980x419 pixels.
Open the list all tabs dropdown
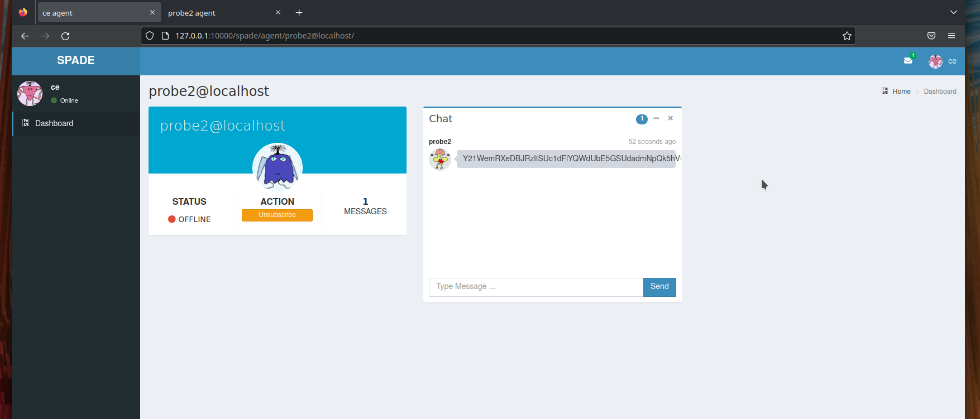[954, 12]
